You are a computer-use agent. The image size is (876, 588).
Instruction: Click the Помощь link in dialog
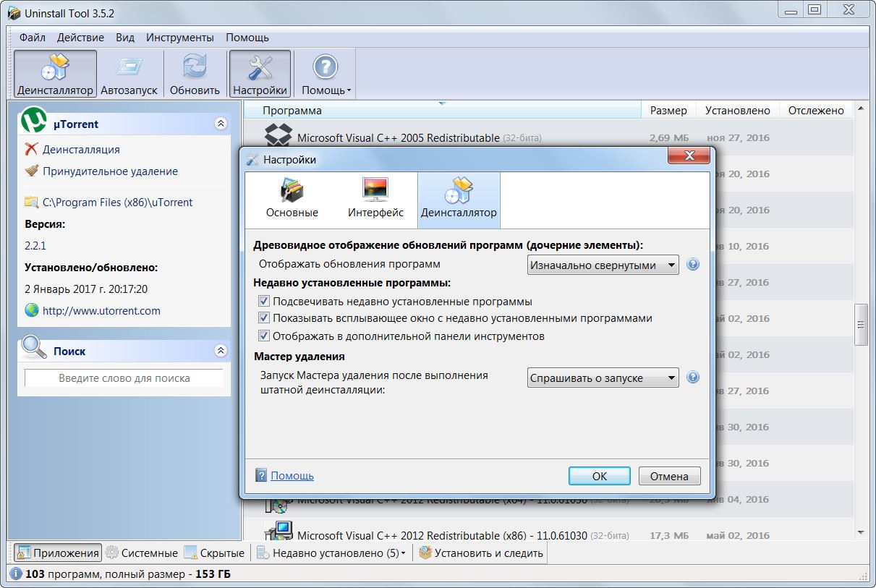click(x=292, y=476)
